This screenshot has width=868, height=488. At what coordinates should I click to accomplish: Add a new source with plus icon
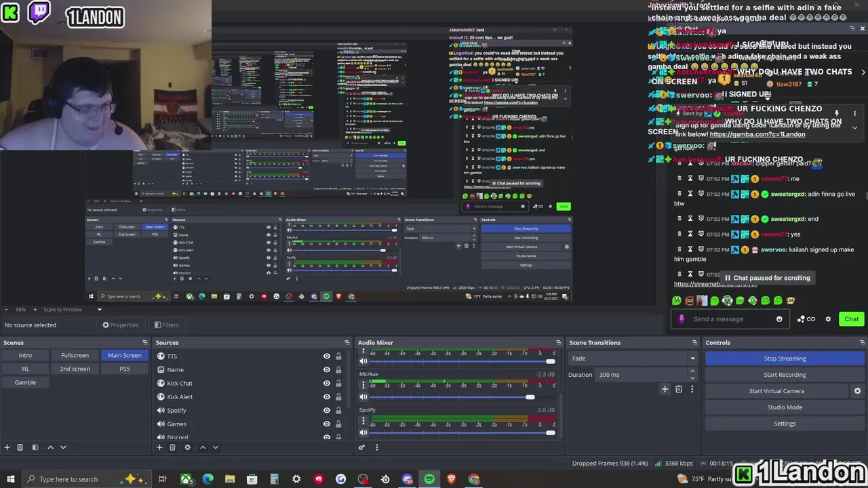(x=159, y=447)
